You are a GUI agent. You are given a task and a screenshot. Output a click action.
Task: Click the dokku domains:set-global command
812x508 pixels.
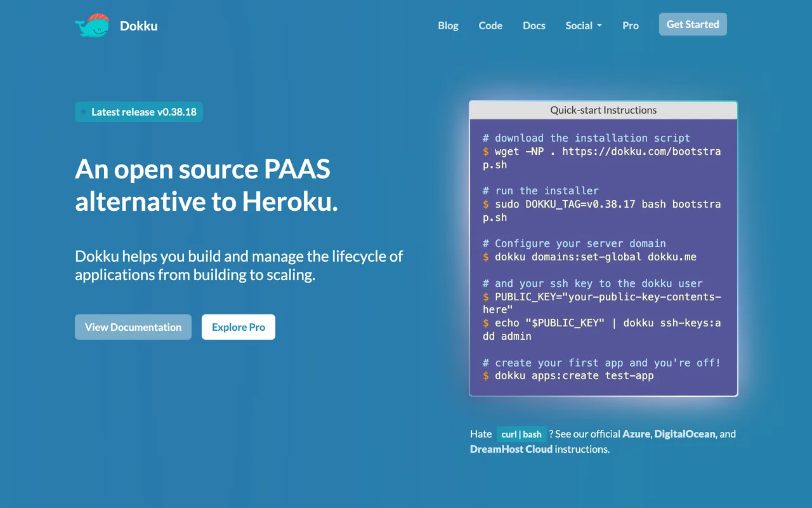coord(589,257)
